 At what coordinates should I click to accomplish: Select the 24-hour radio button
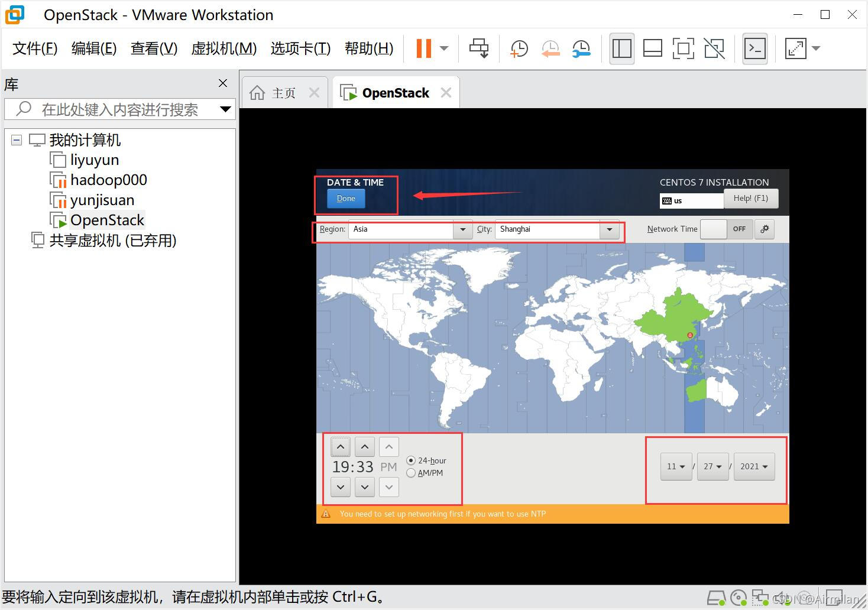point(411,460)
